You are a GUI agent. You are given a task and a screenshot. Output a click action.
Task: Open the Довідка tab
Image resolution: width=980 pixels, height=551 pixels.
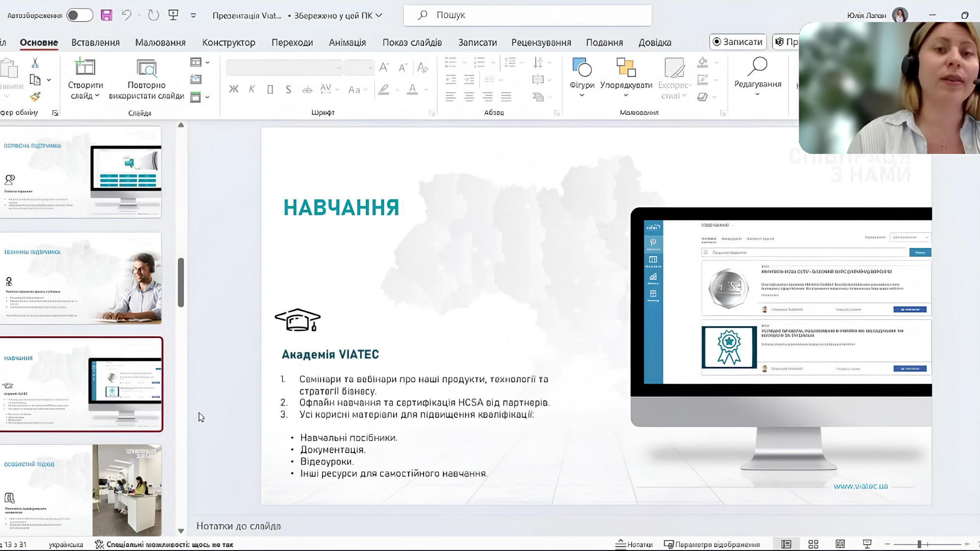pyautogui.click(x=655, y=43)
